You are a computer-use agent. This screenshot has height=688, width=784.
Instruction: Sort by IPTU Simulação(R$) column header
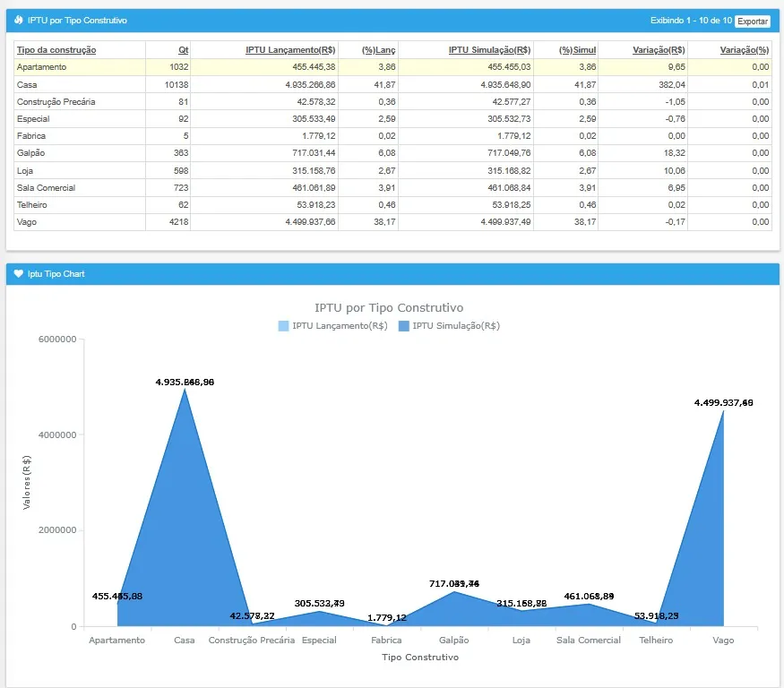[489, 50]
